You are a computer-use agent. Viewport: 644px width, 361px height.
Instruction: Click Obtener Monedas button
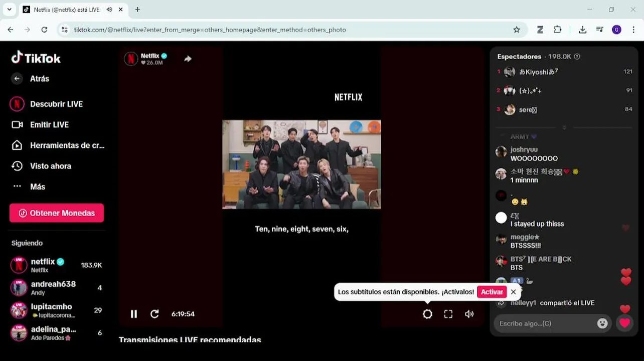tap(57, 213)
